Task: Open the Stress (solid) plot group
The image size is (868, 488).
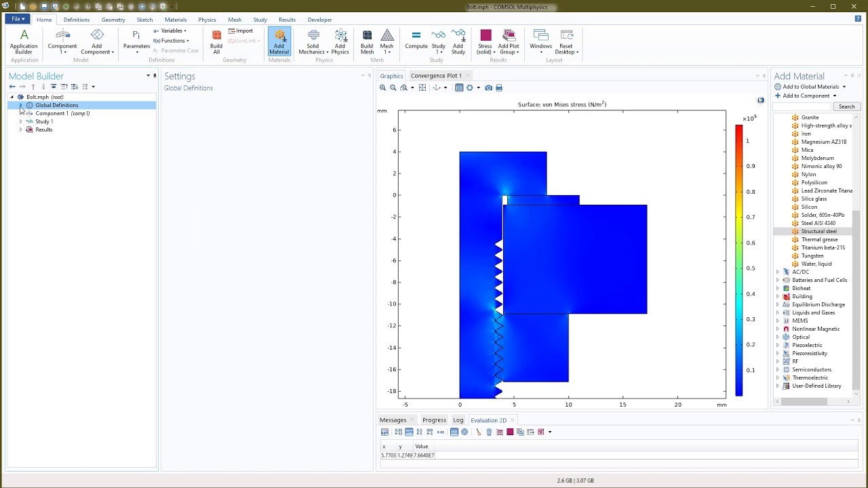Action: click(x=485, y=41)
